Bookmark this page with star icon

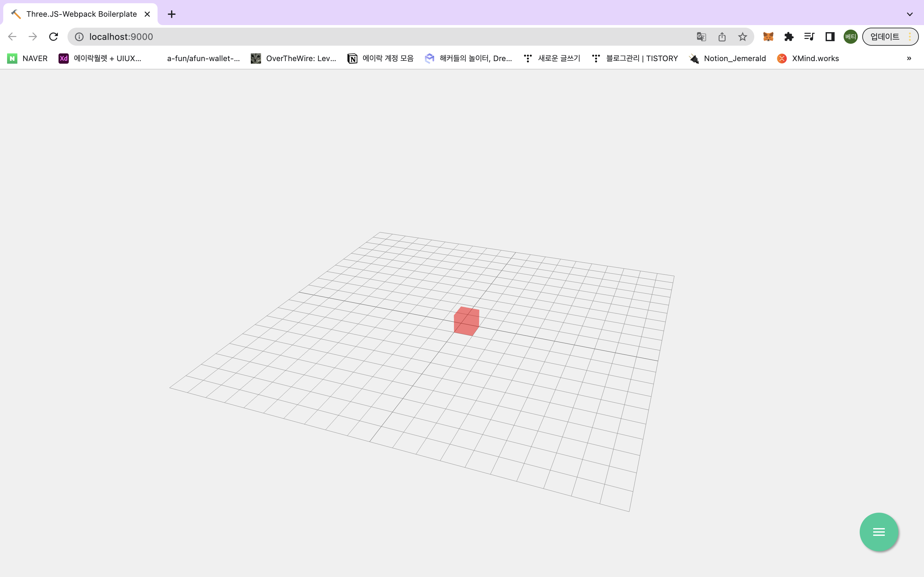click(742, 37)
